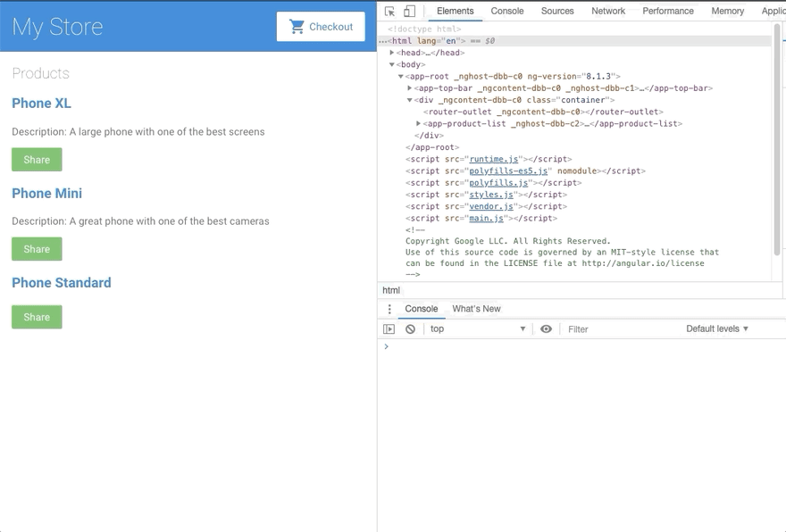
Task: Select the html lang="en" node row
Action: pyautogui.click(x=574, y=41)
